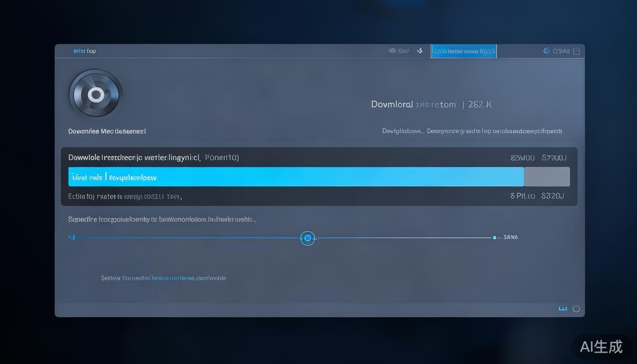Click the large 'Dovmloral' heading with 262 K

point(431,104)
